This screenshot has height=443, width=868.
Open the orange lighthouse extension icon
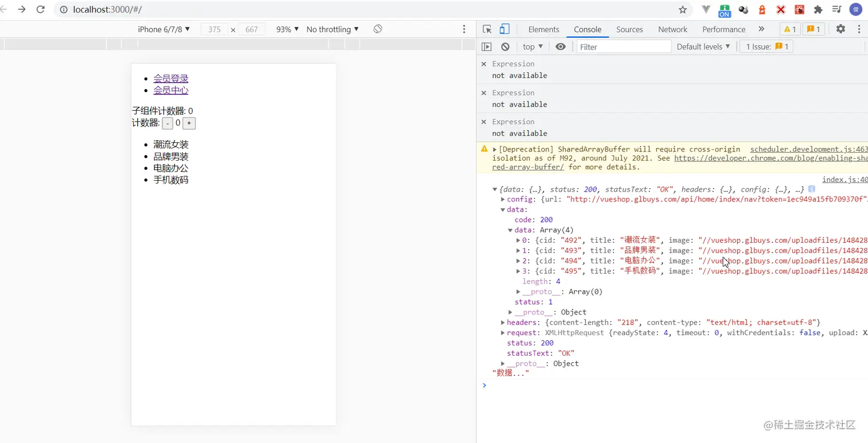pyautogui.click(x=762, y=9)
